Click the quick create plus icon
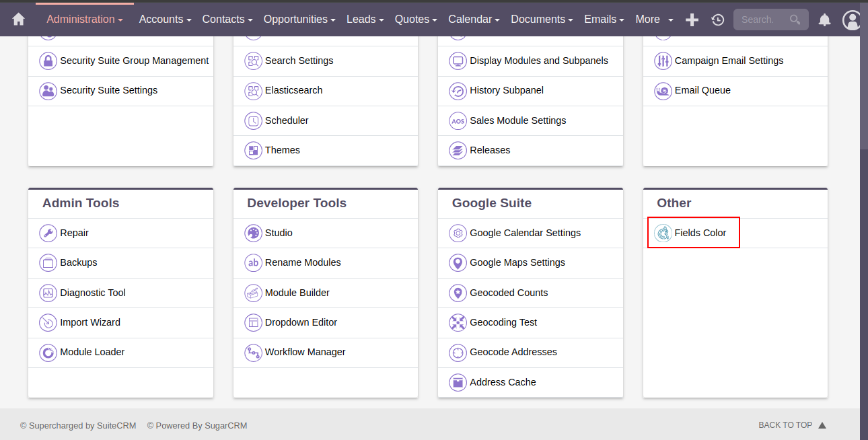This screenshot has width=868, height=440. point(692,20)
